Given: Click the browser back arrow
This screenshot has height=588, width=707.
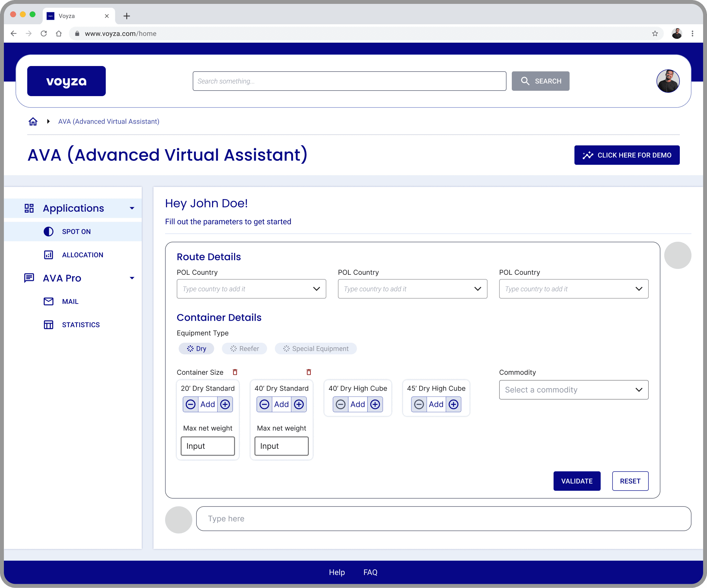Looking at the screenshot, I should (x=14, y=34).
